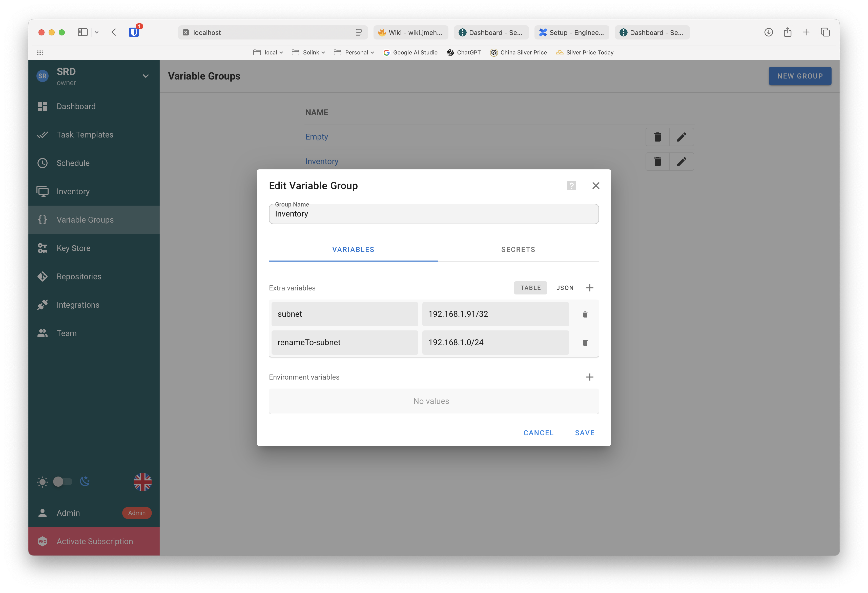Click the UK flag language icon
868x593 pixels.
(142, 482)
